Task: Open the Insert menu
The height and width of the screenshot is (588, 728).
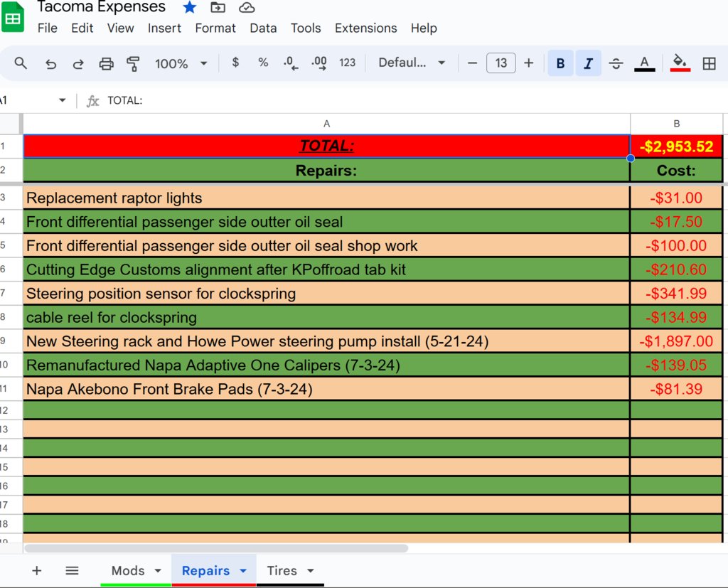Action: pyautogui.click(x=164, y=28)
